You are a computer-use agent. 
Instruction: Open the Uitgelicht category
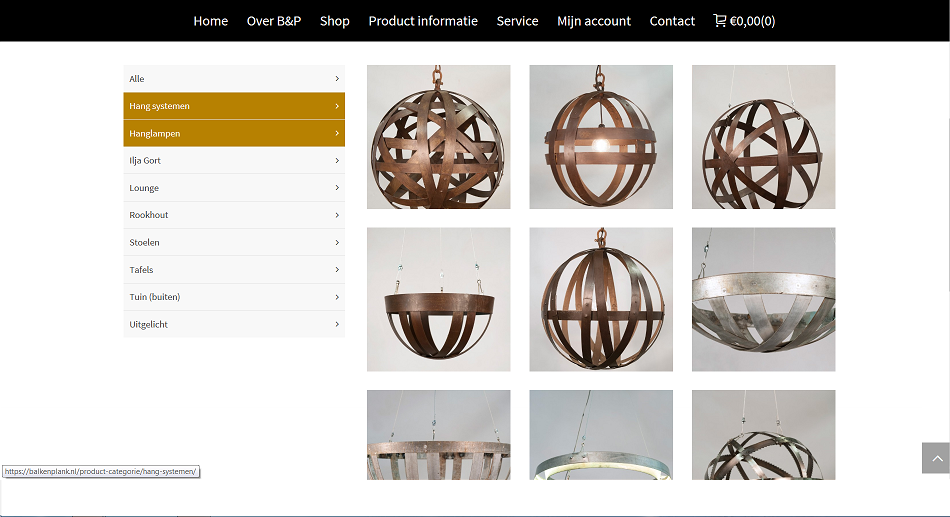[234, 324]
